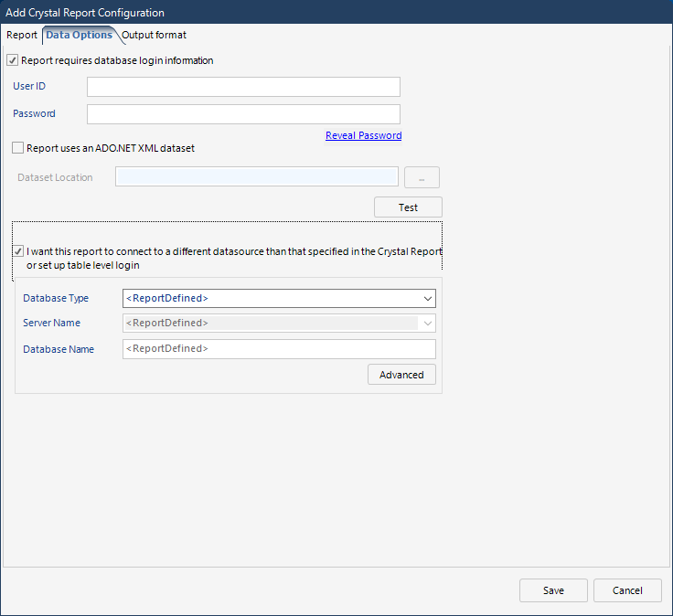
Task: Click the Database Name label
Action: pyautogui.click(x=59, y=349)
